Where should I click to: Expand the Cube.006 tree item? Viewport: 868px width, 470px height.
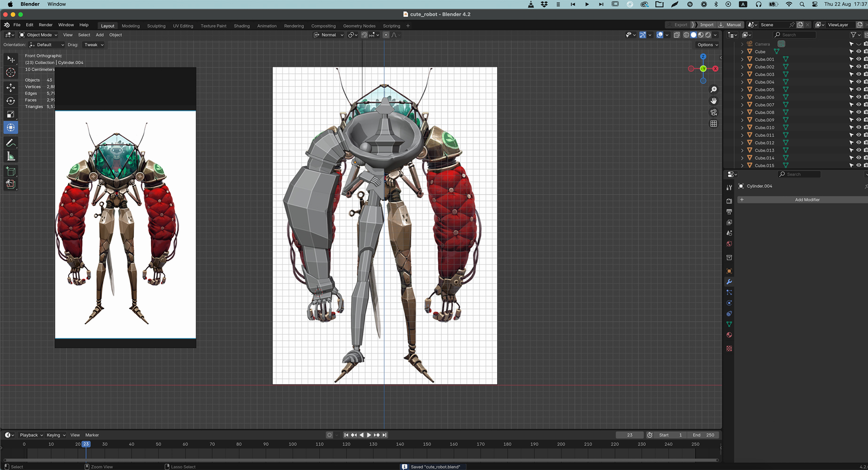[742, 97]
